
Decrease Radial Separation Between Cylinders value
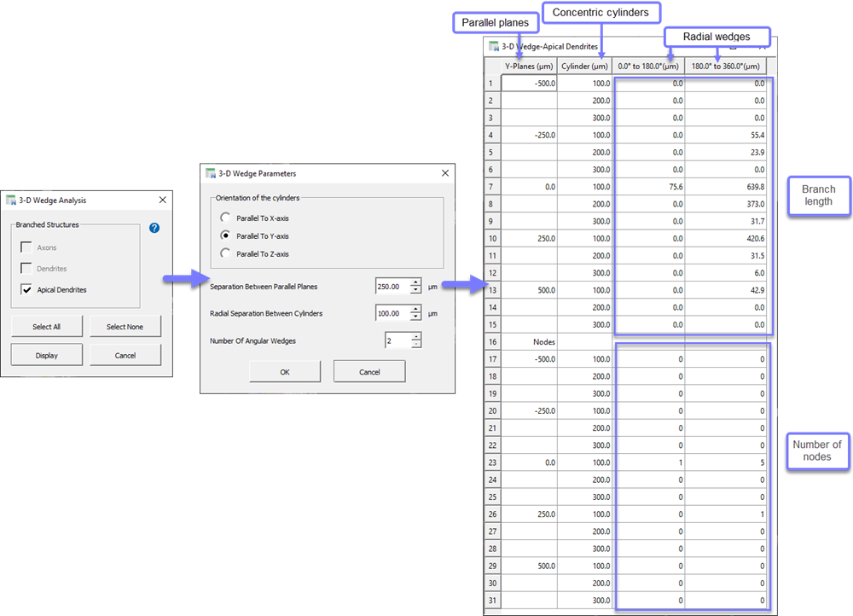coord(415,317)
